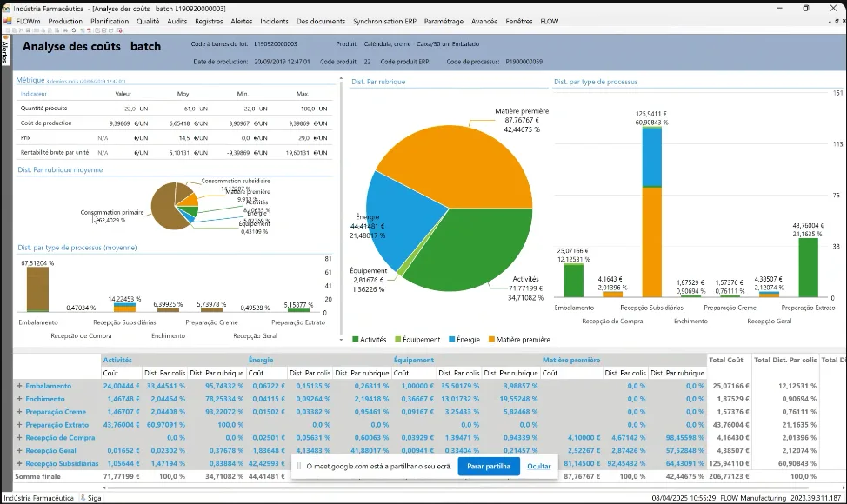847x504 pixels.
Task: Open the Production menu
Action: (65, 21)
